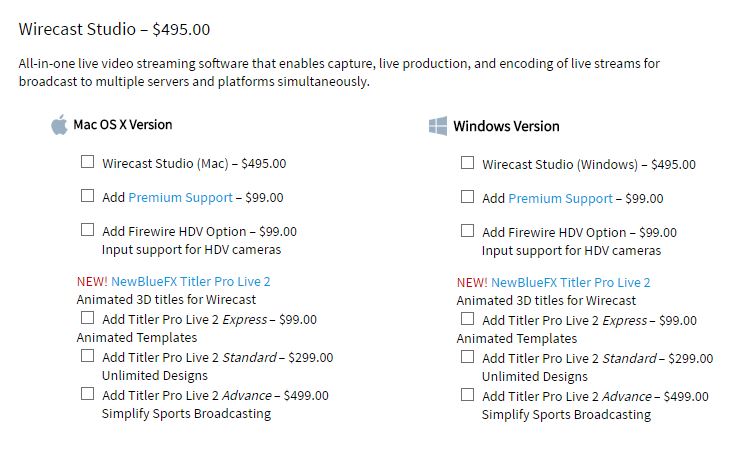Follow NewBlueFX Titler Pro Live 2 Windows link
Screen dimensions: 741x451
click(570, 282)
